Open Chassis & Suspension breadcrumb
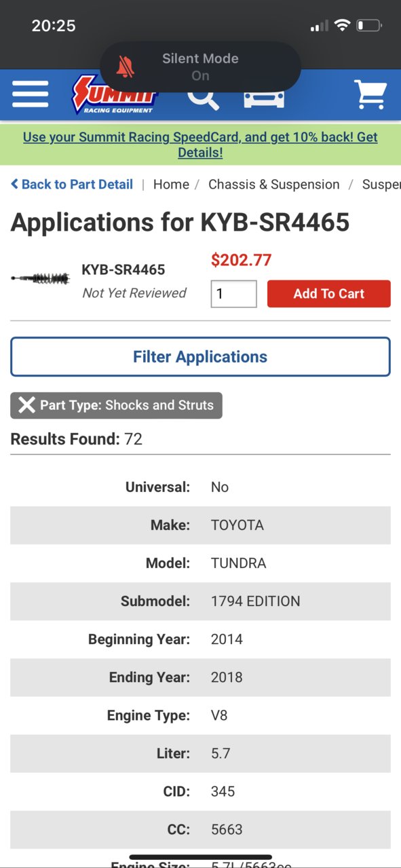This screenshot has height=868, width=401. click(x=274, y=185)
